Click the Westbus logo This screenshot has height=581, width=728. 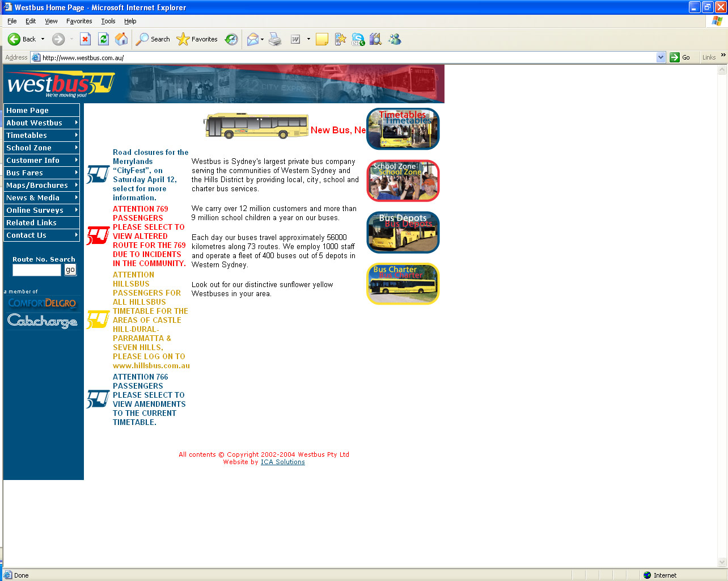click(x=61, y=84)
